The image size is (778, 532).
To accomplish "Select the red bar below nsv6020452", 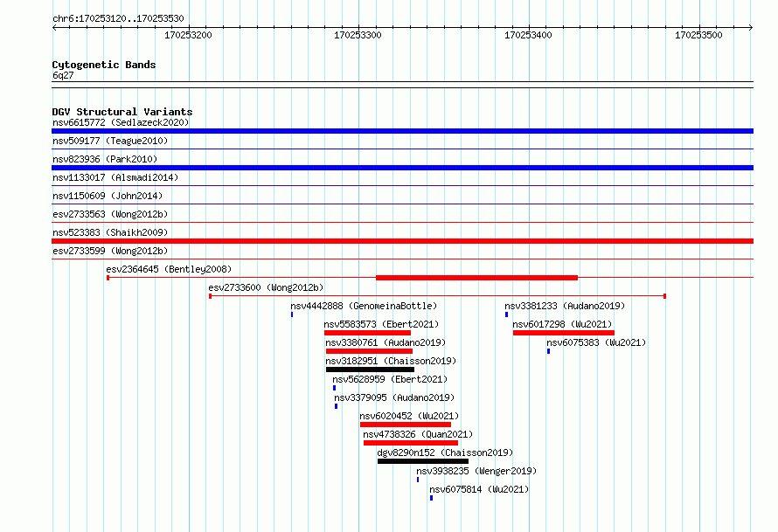I will 406,425.
